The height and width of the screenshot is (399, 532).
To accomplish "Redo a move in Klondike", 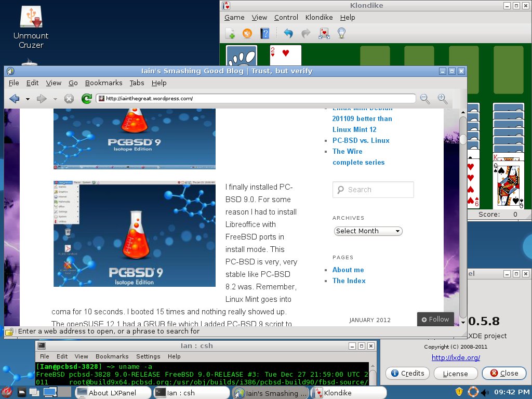I will [x=305, y=33].
